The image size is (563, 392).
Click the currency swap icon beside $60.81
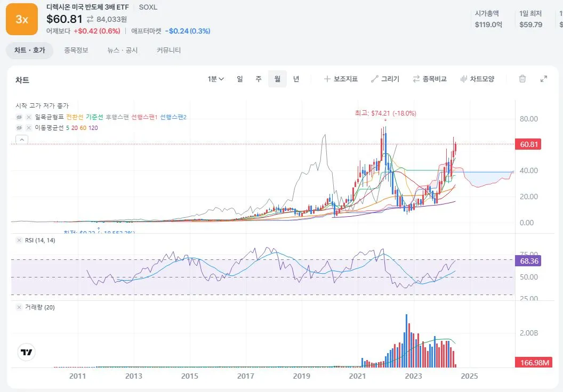click(x=90, y=19)
